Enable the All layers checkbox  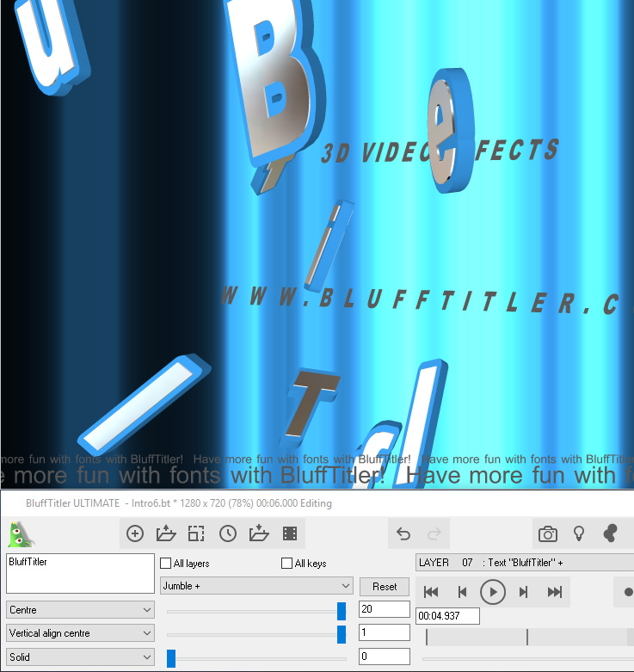point(165,563)
